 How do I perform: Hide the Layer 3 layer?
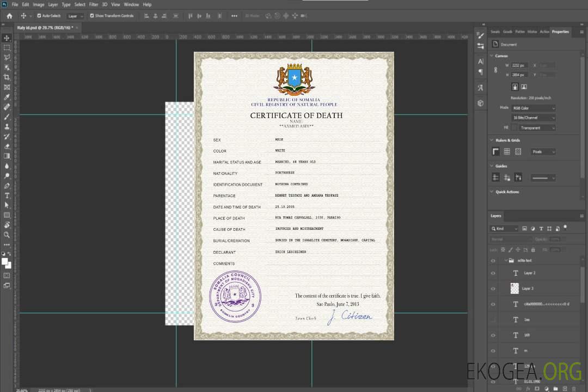493,289
